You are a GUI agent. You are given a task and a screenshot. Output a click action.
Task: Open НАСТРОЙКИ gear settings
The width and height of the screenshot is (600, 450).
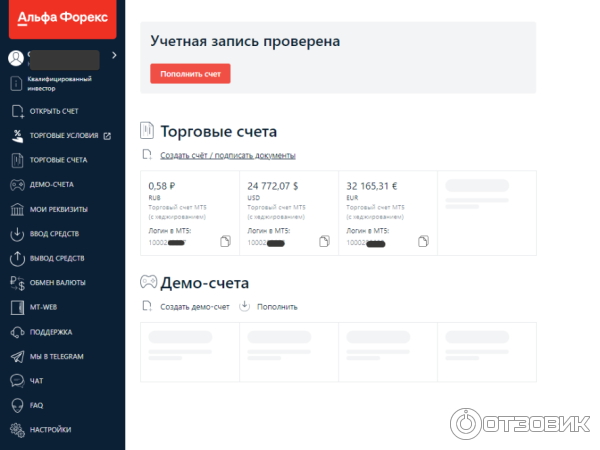(17, 429)
